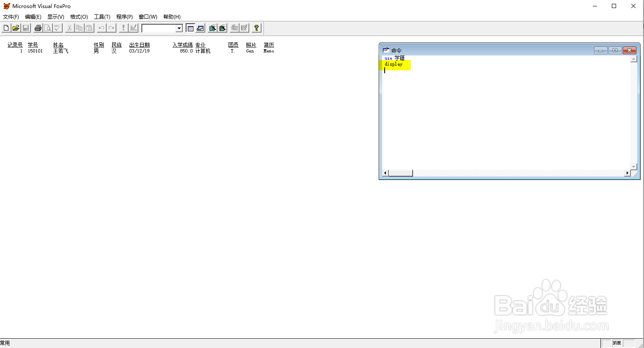
Task: Click the birth date value 03/12/19
Action: tap(140, 51)
